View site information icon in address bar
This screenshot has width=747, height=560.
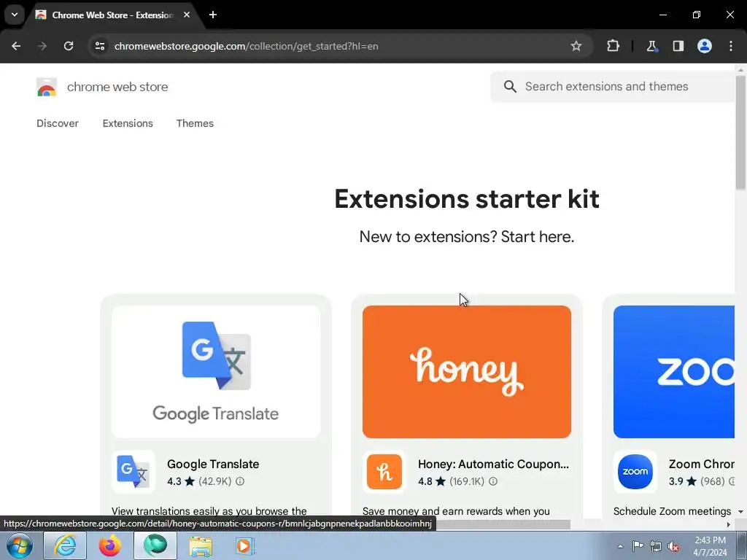tap(99, 46)
